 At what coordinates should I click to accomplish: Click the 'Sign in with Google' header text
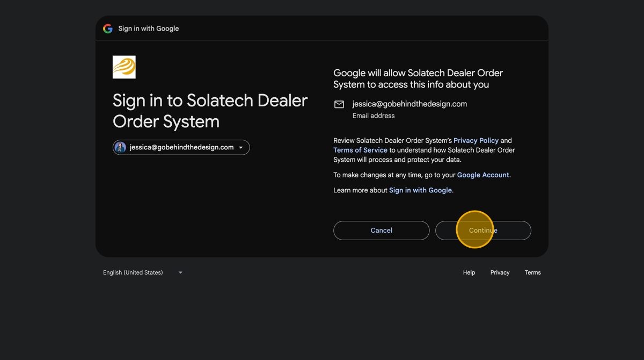149,28
